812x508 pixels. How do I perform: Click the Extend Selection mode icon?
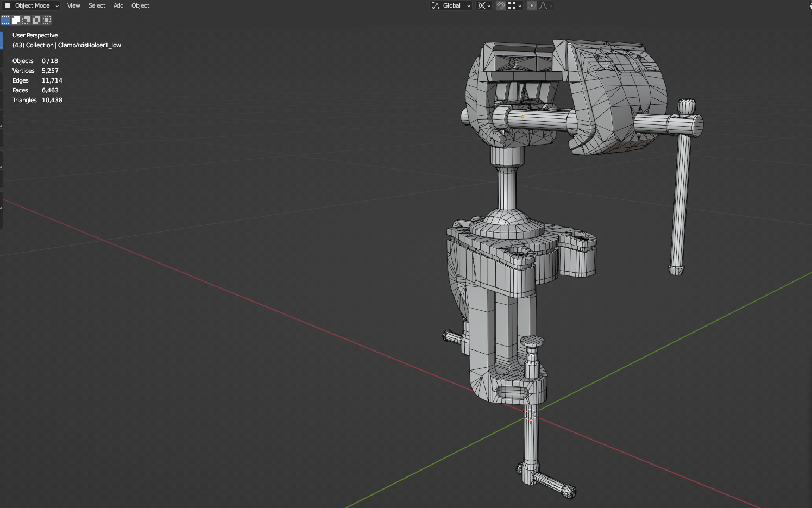(16, 20)
